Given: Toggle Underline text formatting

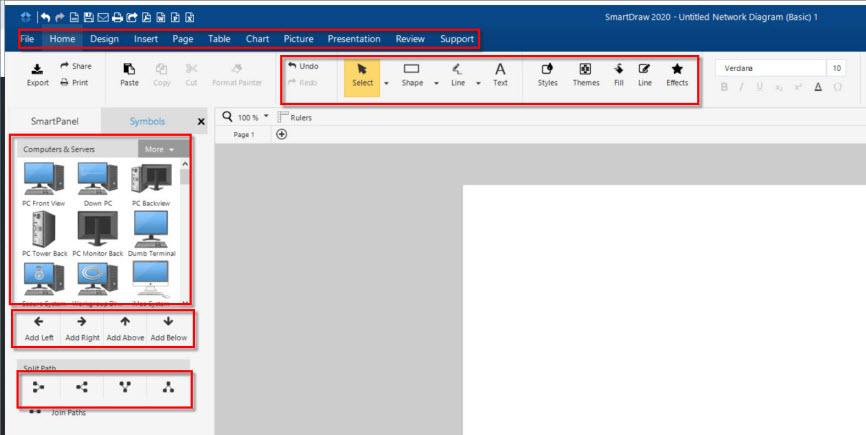Looking at the screenshot, I should (x=760, y=87).
